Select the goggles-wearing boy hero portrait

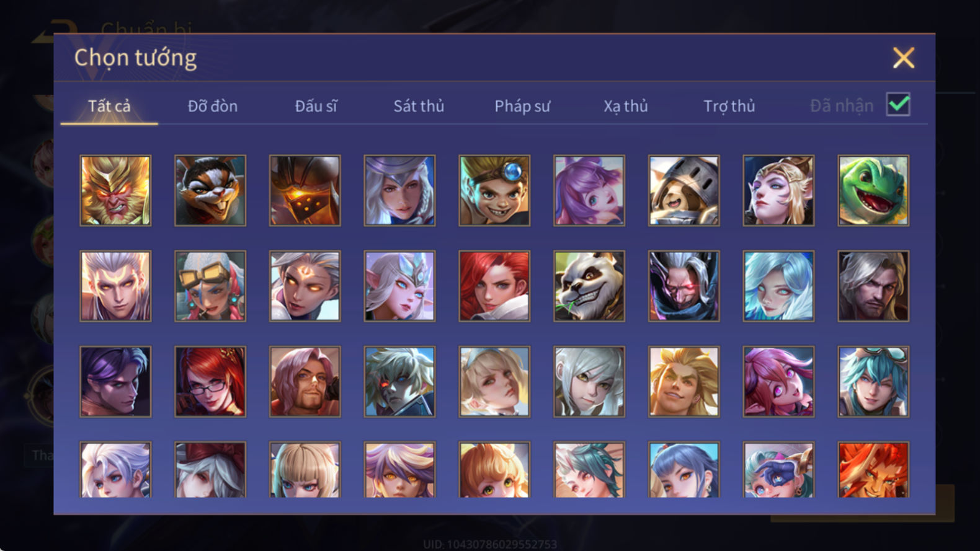pyautogui.click(x=494, y=190)
